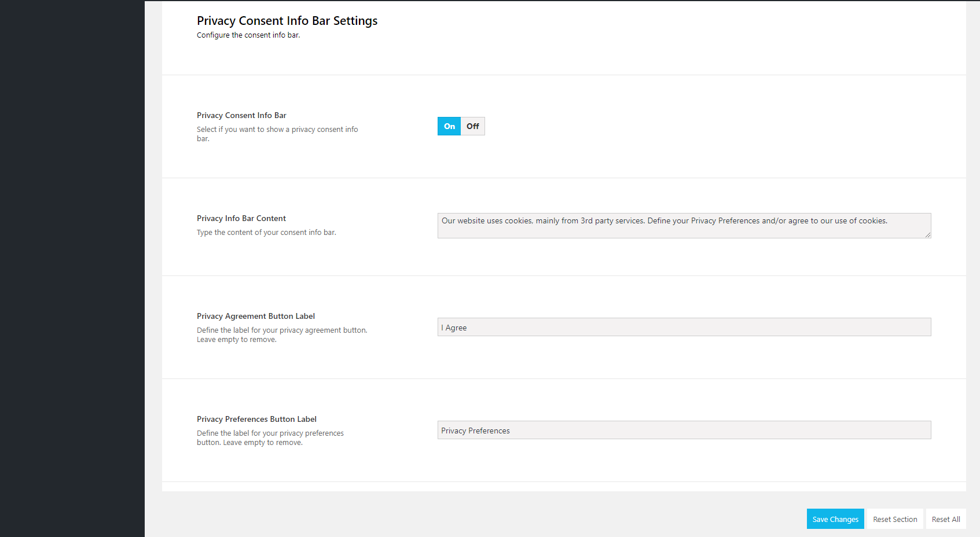980x537 pixels.
Task: Click the Privacy Info Bar Content label
Action: point(241,219)
